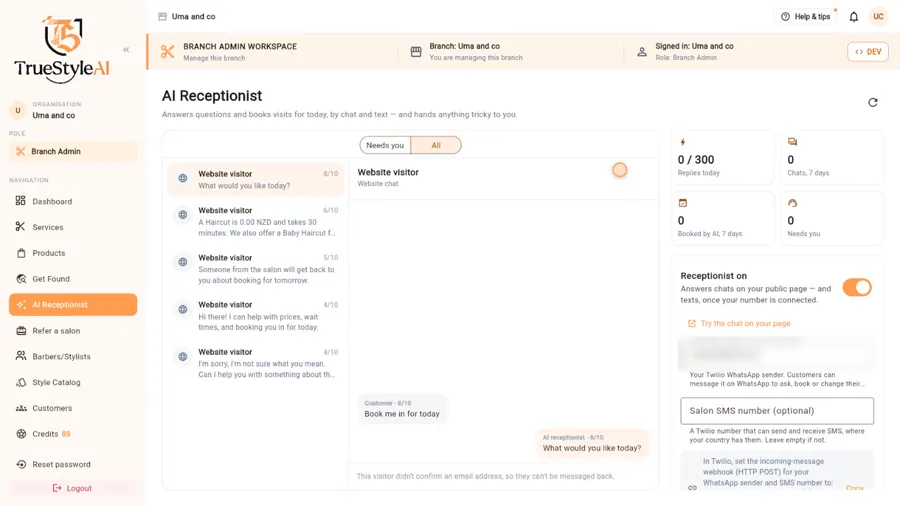
Task: Open the Replies today stat card
Action: (x=722, y=158)
